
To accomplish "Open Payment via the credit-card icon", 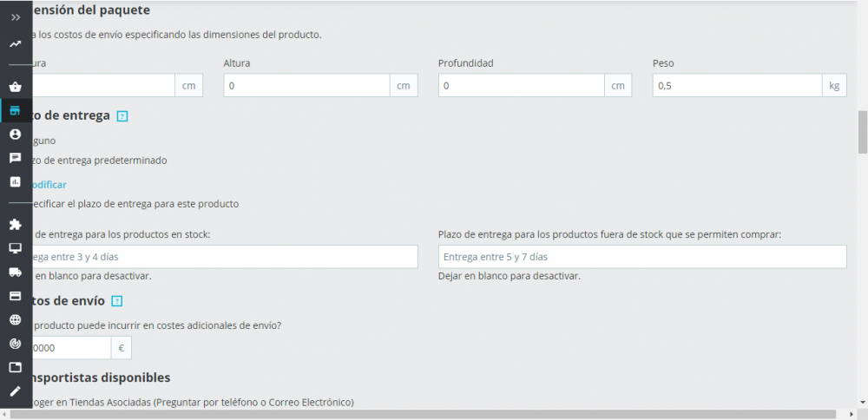I will click(16, 296).
